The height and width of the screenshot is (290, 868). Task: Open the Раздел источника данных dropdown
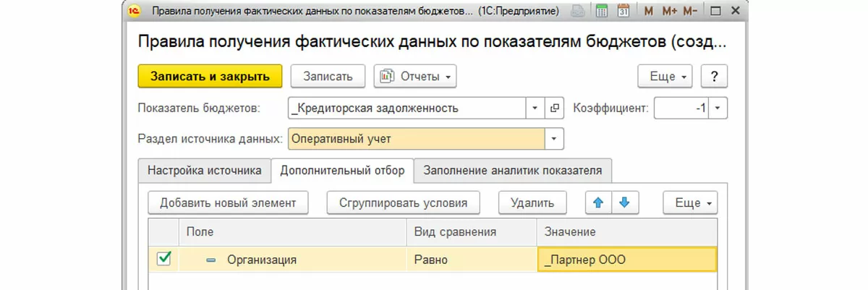pyautogui.click(x=554, y=138)
